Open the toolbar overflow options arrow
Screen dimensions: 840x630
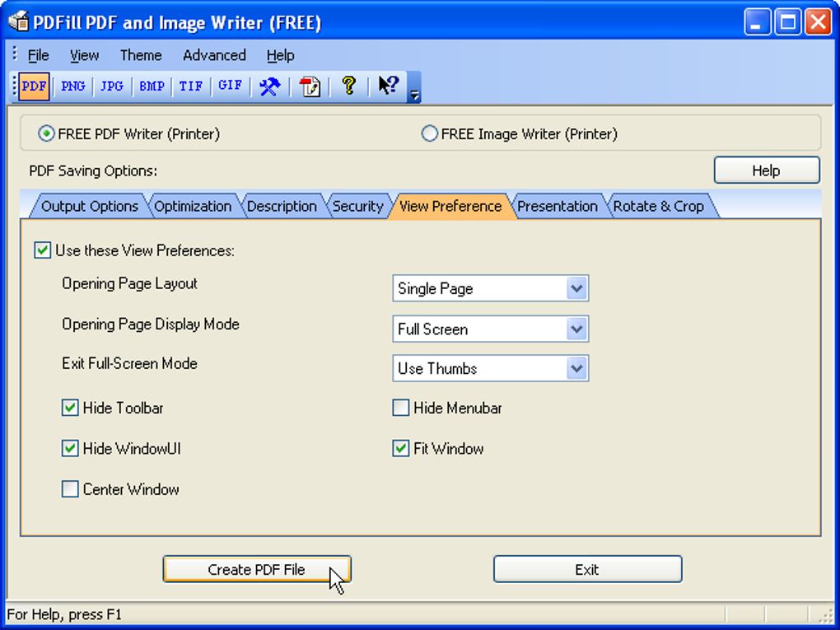tap(414, 87)
